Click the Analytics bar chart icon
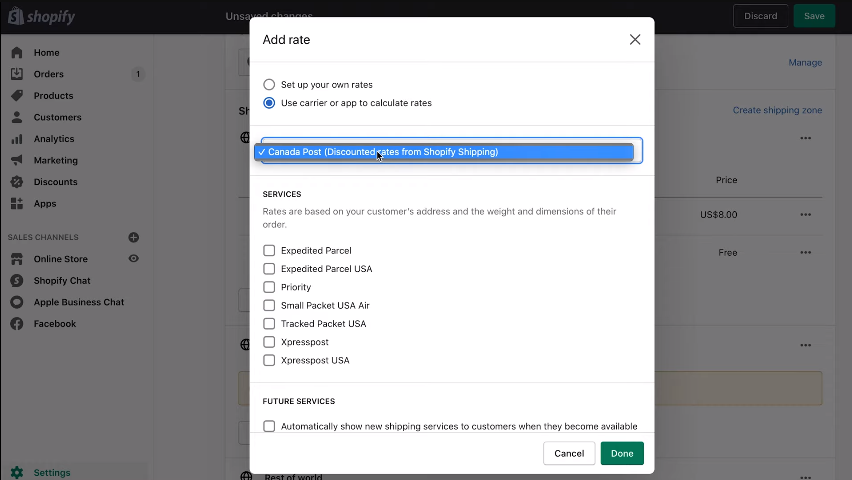Viewport: 852px width, 480px height. pos(17,139)
